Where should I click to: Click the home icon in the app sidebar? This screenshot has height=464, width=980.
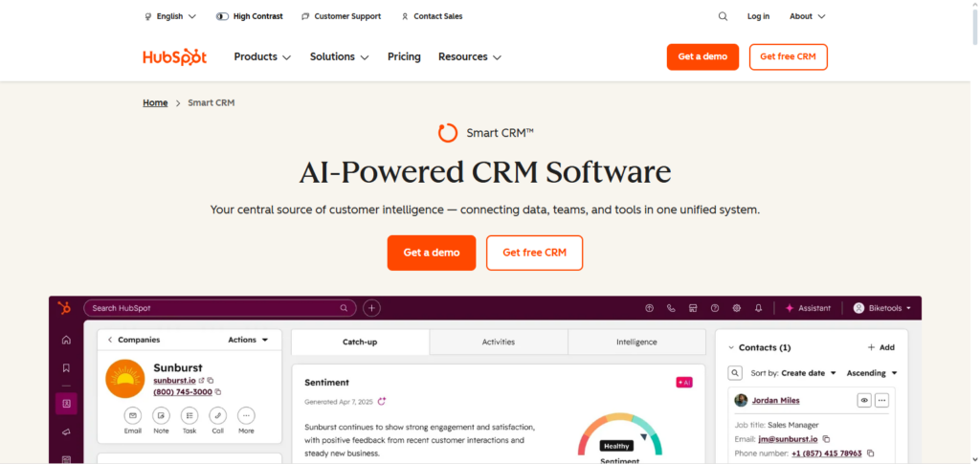click(x=66, y=341)
